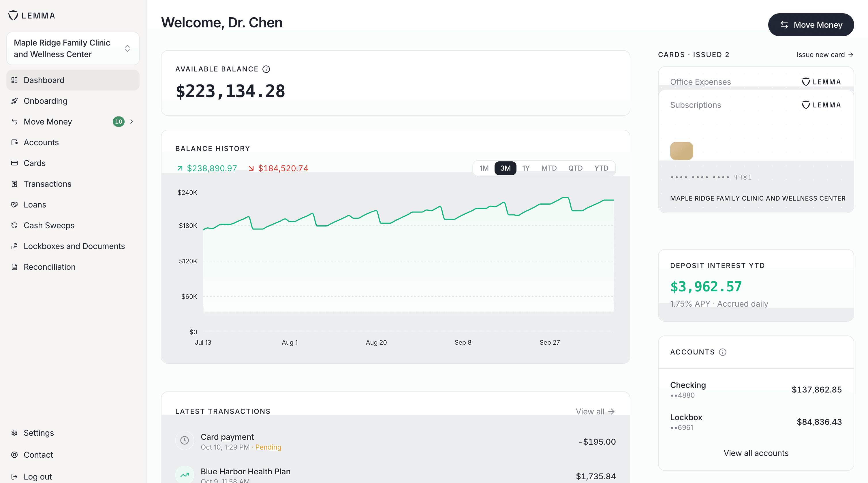Click the Transactions receipt icon

14,184
